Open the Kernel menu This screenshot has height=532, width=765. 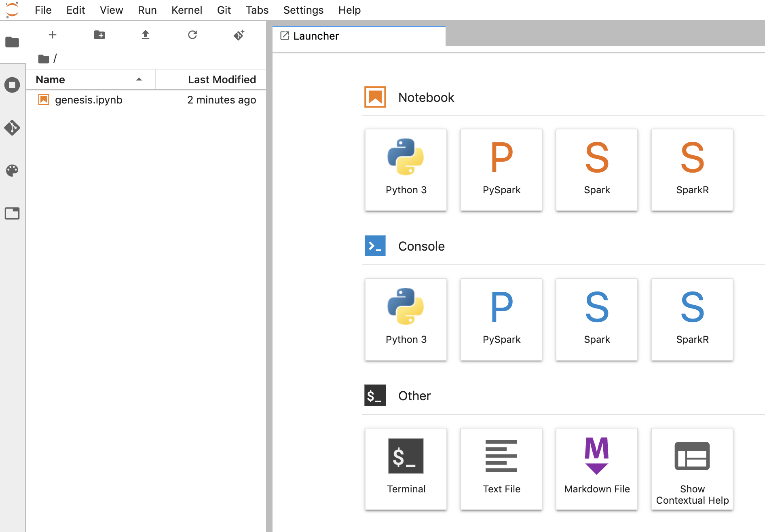pyautogui.click(x=186, y=10)
